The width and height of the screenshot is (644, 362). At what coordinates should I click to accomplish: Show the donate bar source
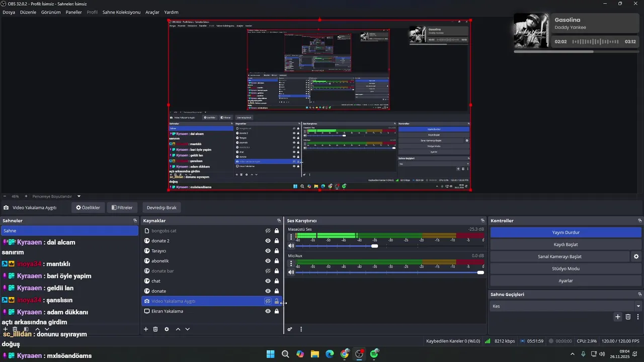[x=268, y=271]
